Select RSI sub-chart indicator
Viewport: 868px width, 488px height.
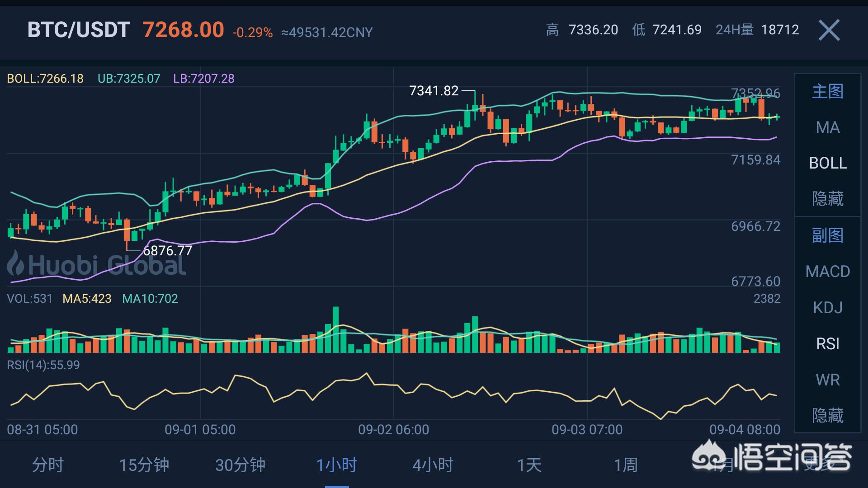(x=828, y=344)
